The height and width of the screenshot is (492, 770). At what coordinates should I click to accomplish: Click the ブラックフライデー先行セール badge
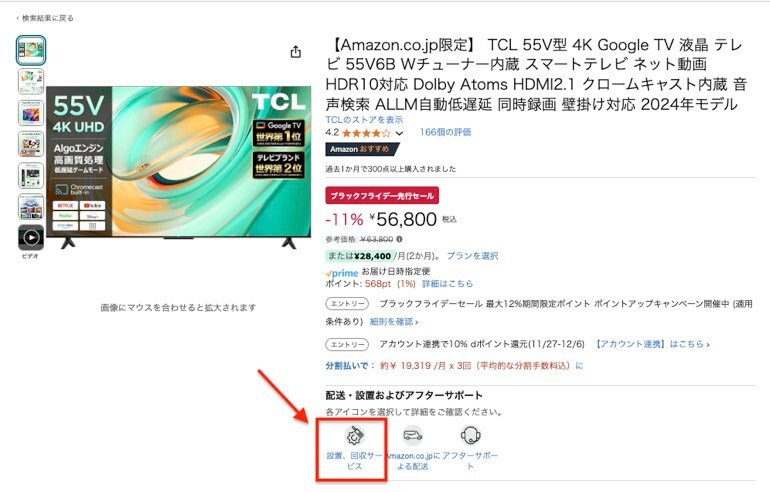click(382, 195)
